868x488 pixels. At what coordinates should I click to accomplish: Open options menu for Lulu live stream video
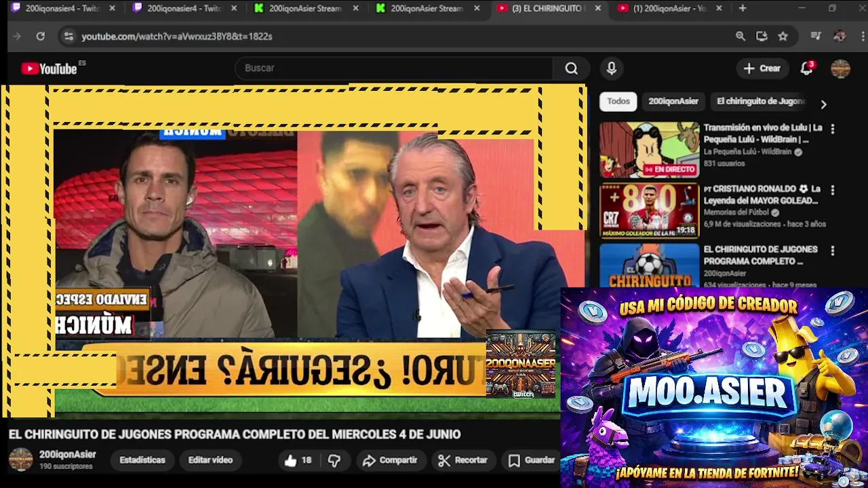833,129
